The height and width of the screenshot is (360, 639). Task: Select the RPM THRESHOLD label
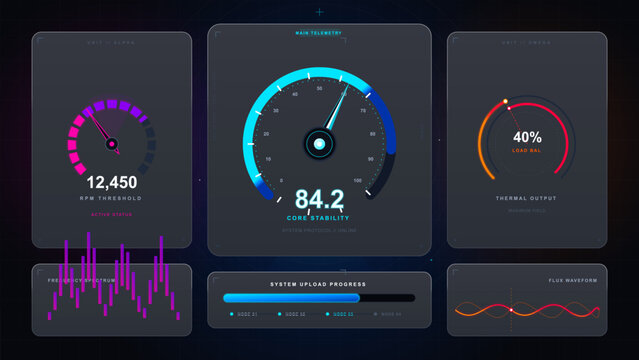111,198
